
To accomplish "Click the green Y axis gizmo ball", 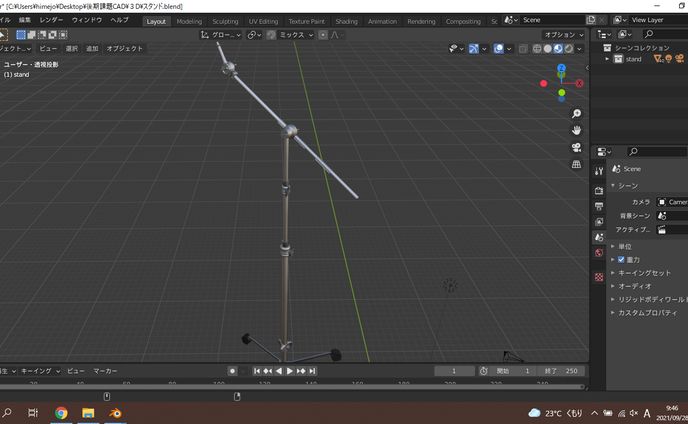I will tap(562, 93).
